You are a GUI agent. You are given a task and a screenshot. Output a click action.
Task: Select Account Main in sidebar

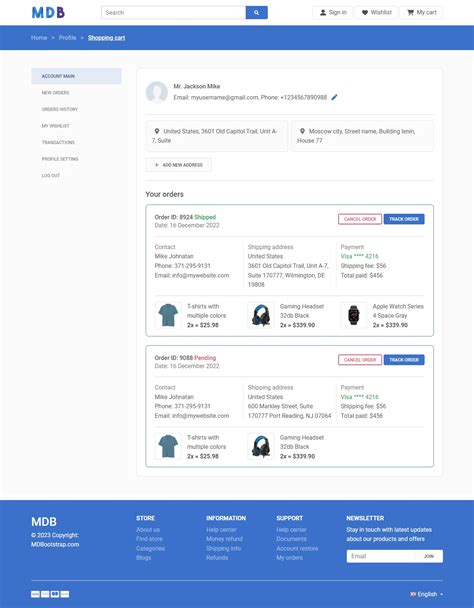point(76,76)
